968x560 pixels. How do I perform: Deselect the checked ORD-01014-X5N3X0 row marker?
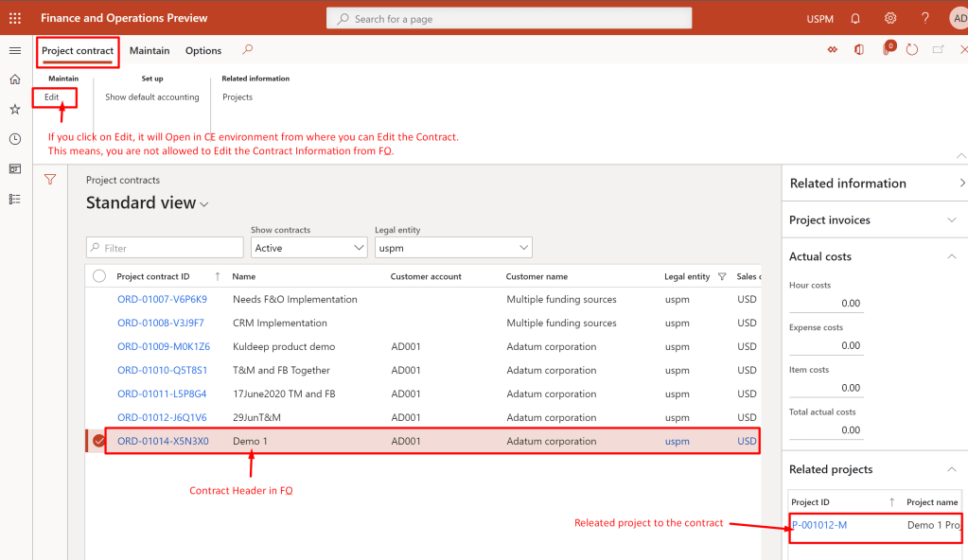tap(99, 441)
